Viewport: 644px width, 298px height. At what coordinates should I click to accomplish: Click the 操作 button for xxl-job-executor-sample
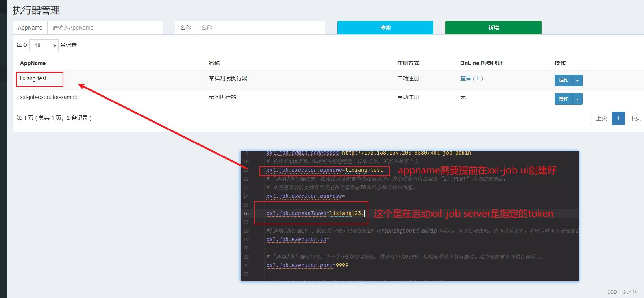(563, 99)
